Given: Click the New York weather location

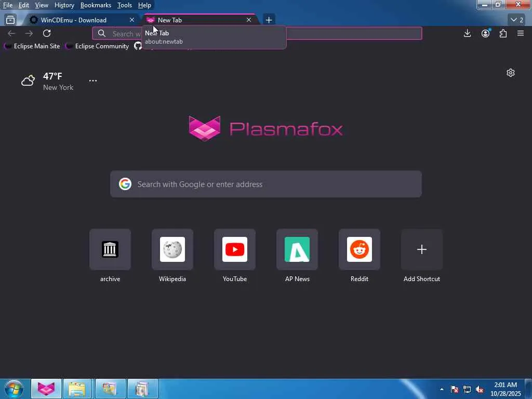Looking at the screenshot, I should [x=58, y=87].
